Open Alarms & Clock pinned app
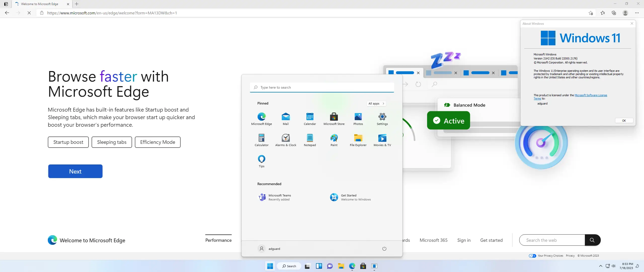This screenshot has height=272, width=644. click(x=286, y=140)
